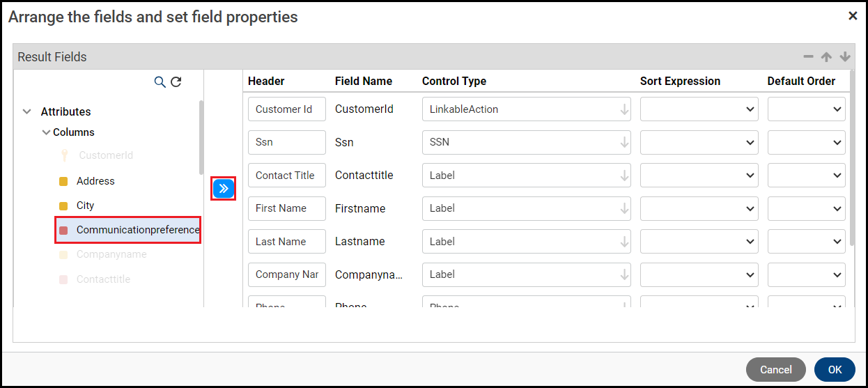Image resolution: width=868 pixels, height=388 pixels.
Task: Select the Communicationpreference column item
Action: point(137,230)
